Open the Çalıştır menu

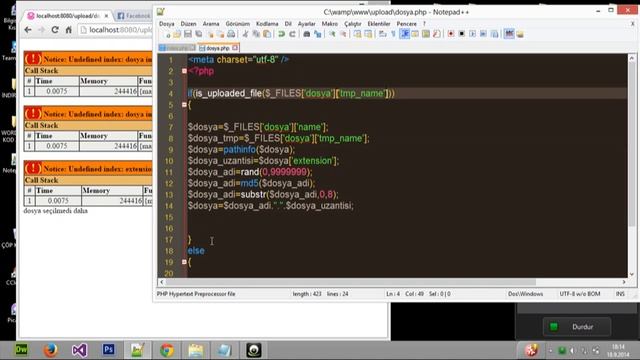coord(353,24)
